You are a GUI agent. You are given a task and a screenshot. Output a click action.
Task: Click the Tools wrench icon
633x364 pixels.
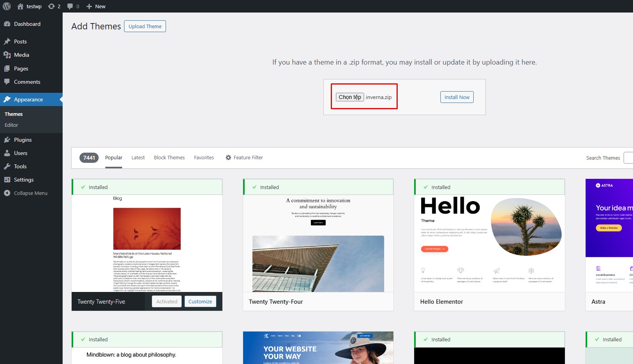[x=7, y=166]
